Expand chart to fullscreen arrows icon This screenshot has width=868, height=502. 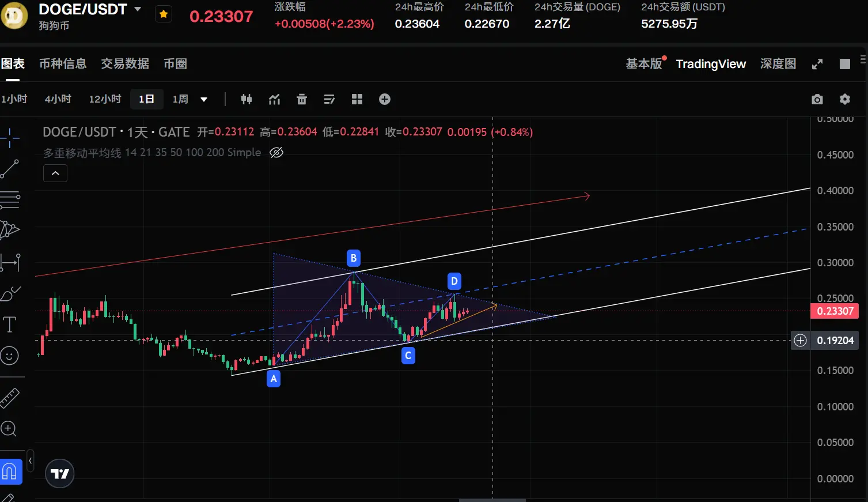[817, 64]
